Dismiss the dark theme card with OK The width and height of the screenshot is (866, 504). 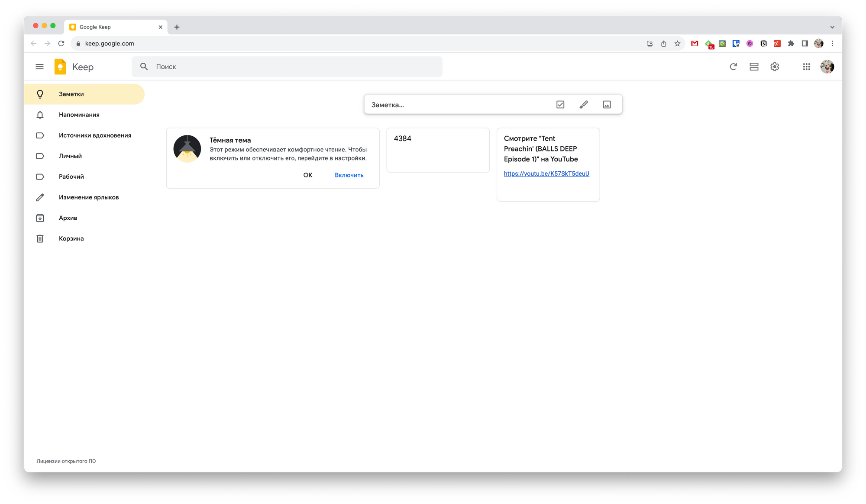point(307,175)
